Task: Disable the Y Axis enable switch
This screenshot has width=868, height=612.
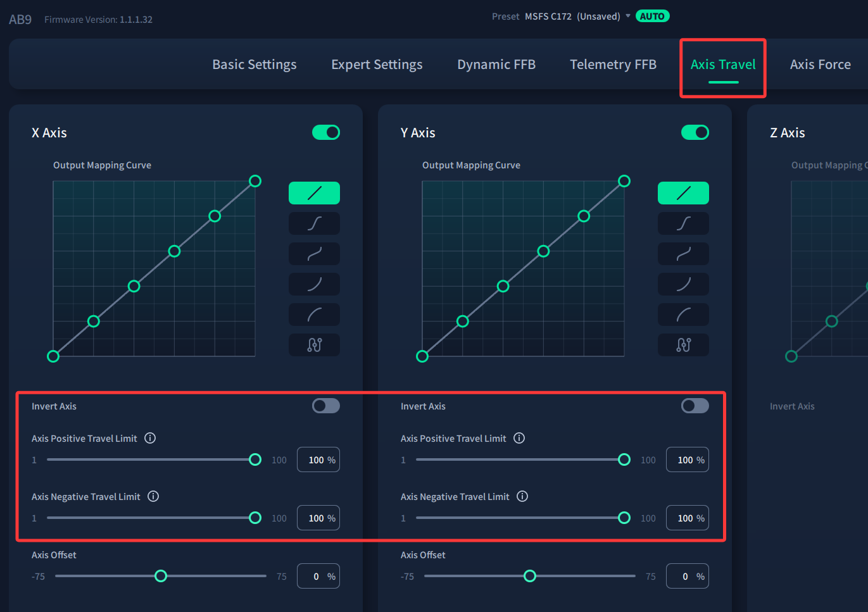Action: point(695,132)
